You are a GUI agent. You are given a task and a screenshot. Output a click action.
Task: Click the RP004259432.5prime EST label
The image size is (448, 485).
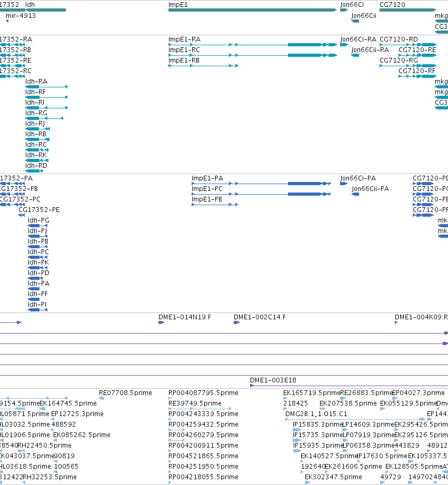pos(203,425)
